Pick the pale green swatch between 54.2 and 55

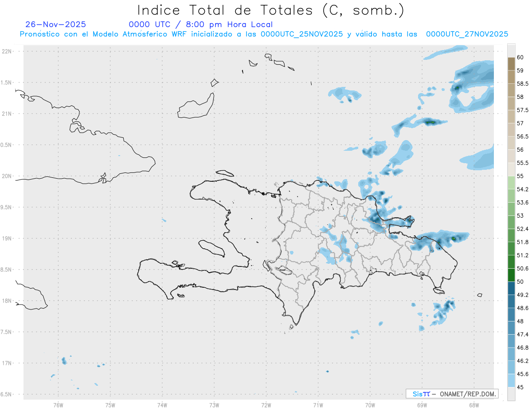[511, 183]
